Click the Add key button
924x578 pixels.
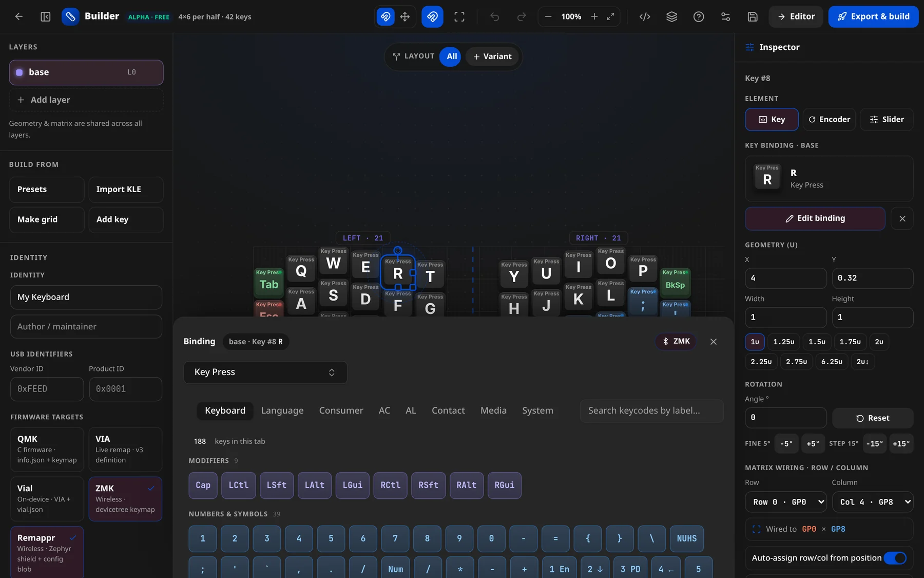tap(126, 220)
